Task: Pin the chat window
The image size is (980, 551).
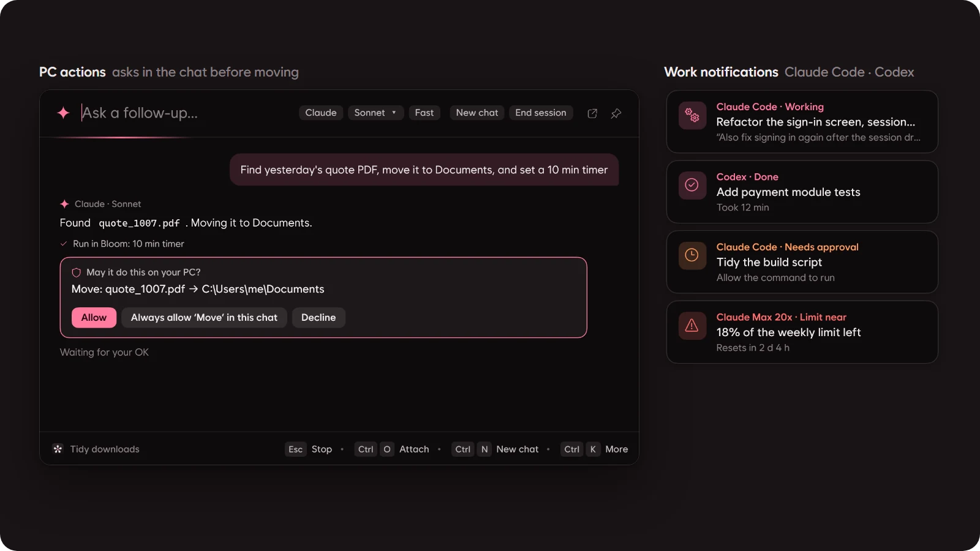Action: [616, 113]
